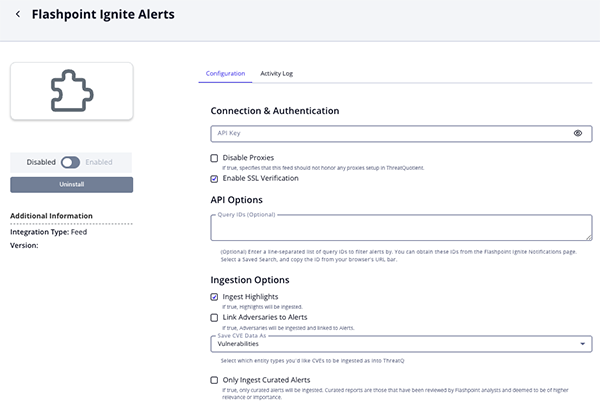Screen dimensions: 600x401
Task: Click the Flashpoint Ignite Alerts title
Action: [x=103, y=14]
